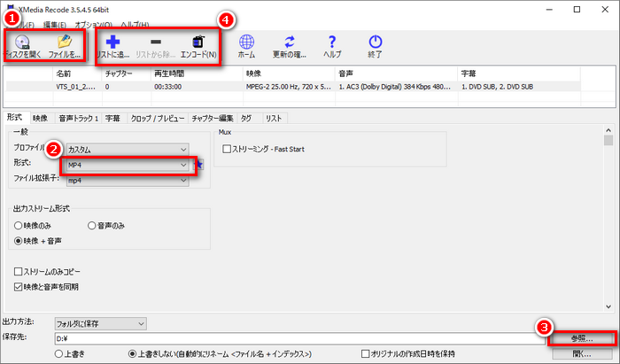The image size is (620, 364).
Task: Switch to the クロップ / プレビュー tab
Action: pyautogui.click(x=157, y=118)
